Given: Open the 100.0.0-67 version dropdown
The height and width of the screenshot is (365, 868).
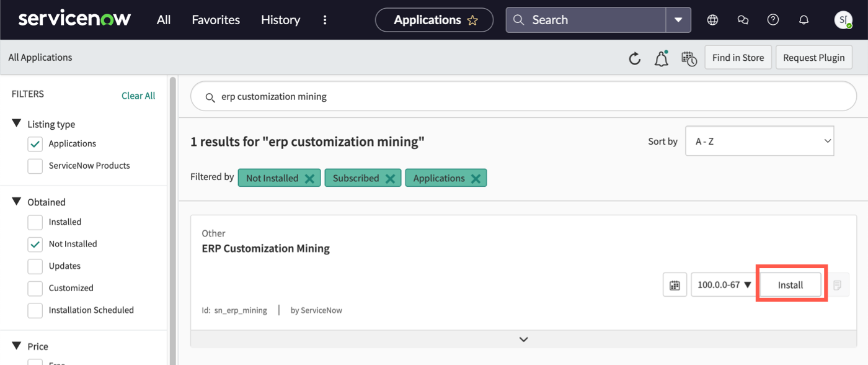Looking at the screenshot, I should coord(724,285).
